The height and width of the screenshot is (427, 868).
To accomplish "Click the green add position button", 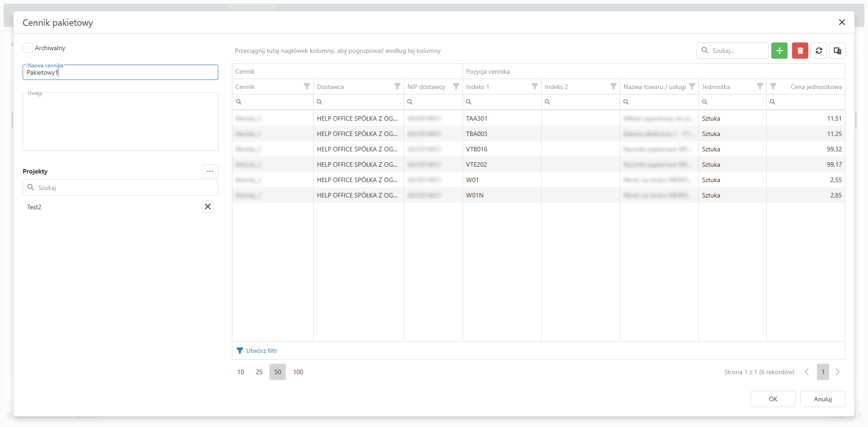I will pyautogui.click(x=779, y=51).
